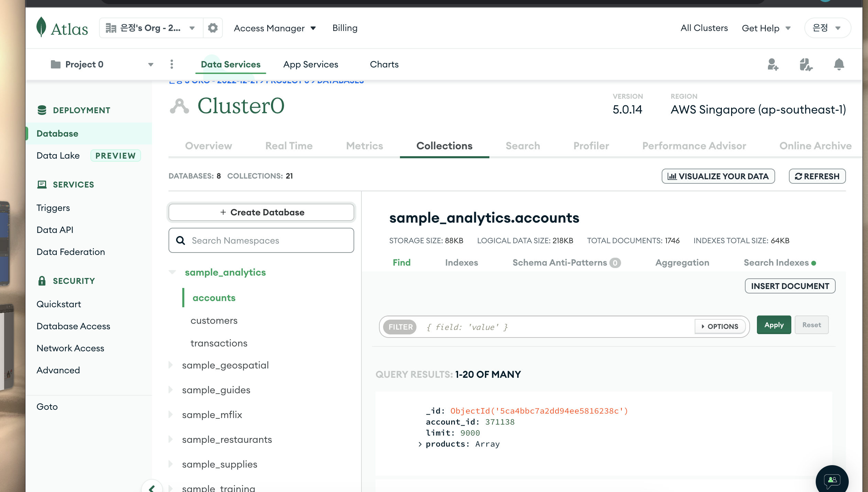Open project options three-dot menu
868x492 pixels.
pyautogui.click(x=172, y=64)
